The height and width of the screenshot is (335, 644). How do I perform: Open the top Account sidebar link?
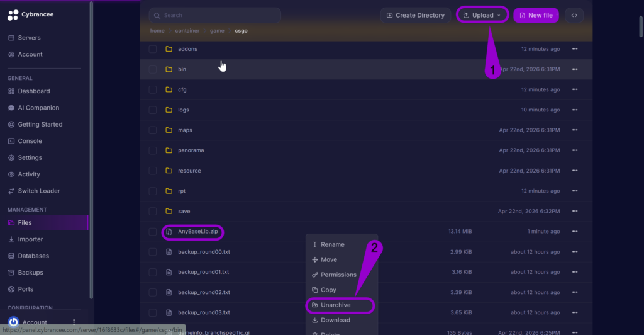point(25,54)
